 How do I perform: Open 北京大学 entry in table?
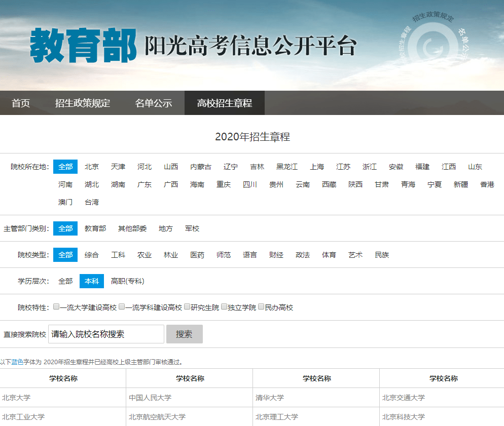tap(16, 398)
